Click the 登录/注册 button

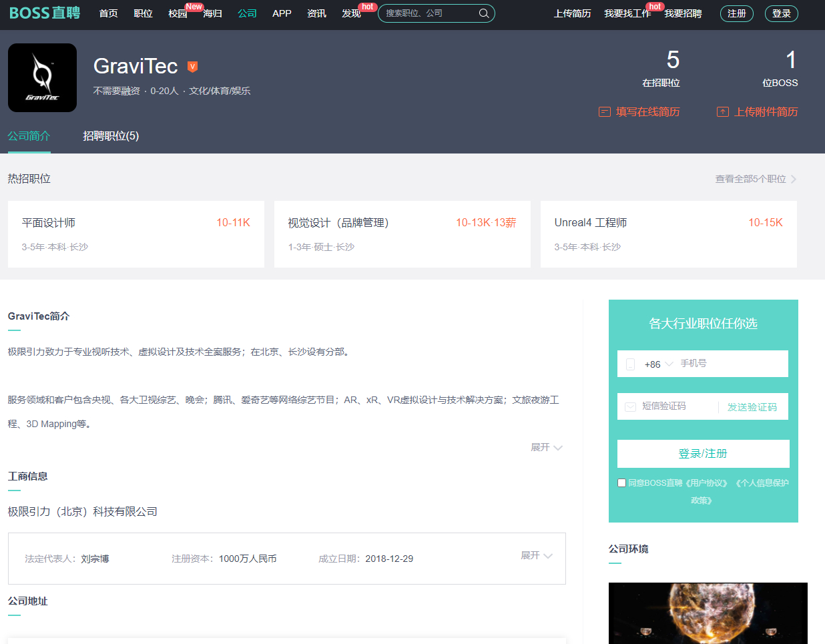(704, 454)
